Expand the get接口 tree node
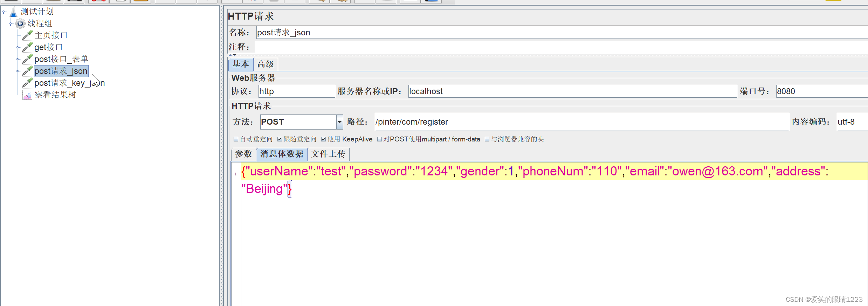The width and height of the screenshot is (868, 306). (18, 47)
